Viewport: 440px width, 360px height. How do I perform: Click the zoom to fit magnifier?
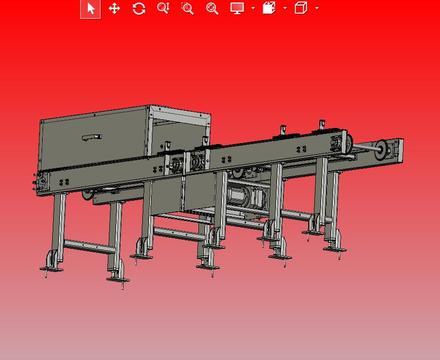[212, 8]
